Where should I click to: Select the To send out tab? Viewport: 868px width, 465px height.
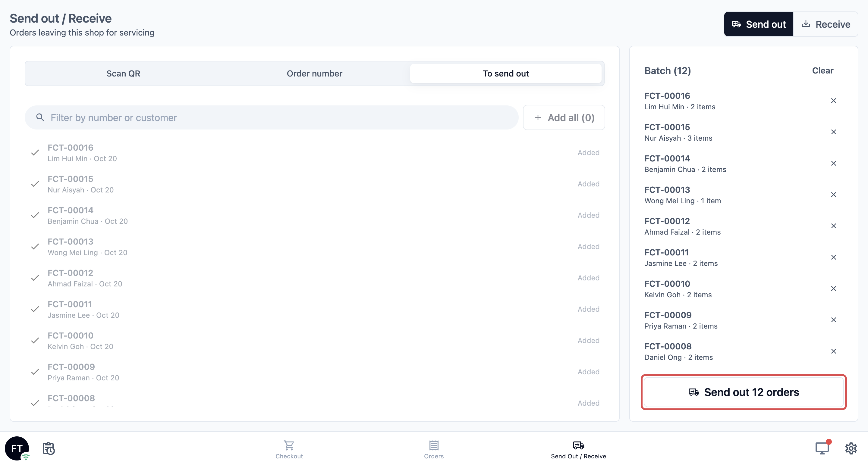(506, 73)
